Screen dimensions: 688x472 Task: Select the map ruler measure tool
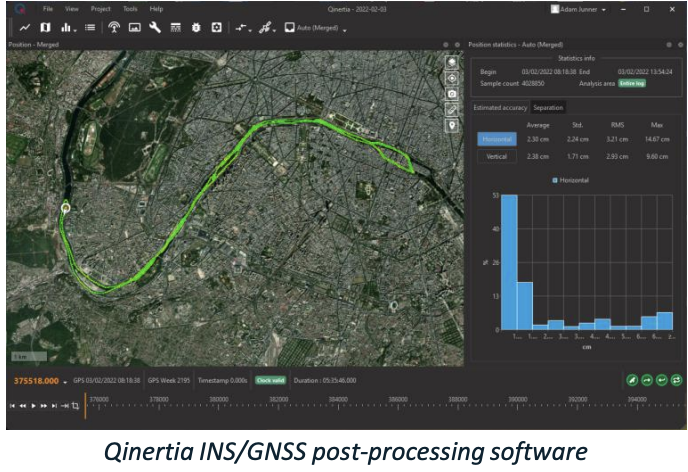[x=452, y=110]
